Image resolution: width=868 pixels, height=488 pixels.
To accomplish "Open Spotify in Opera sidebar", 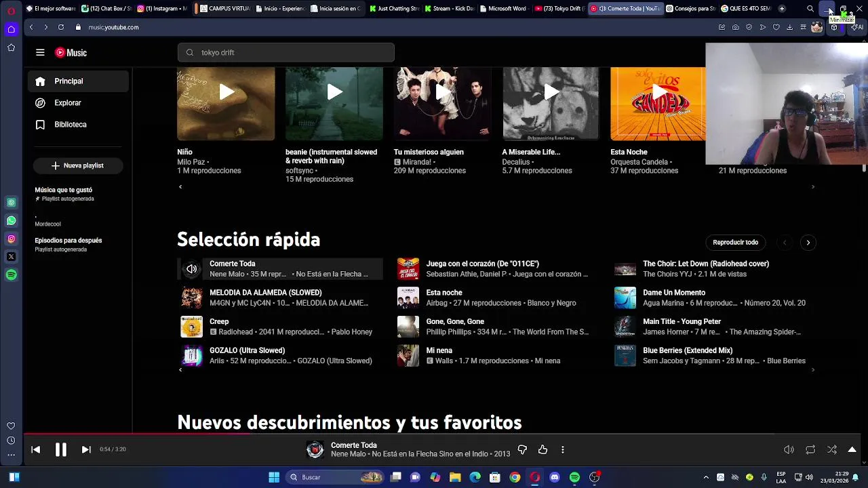I will (11, 275).
